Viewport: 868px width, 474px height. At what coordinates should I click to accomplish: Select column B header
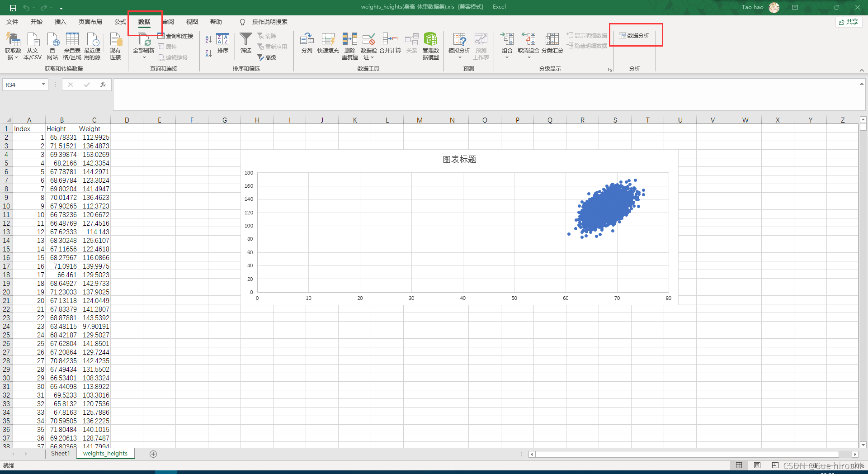tap(62, 120)
